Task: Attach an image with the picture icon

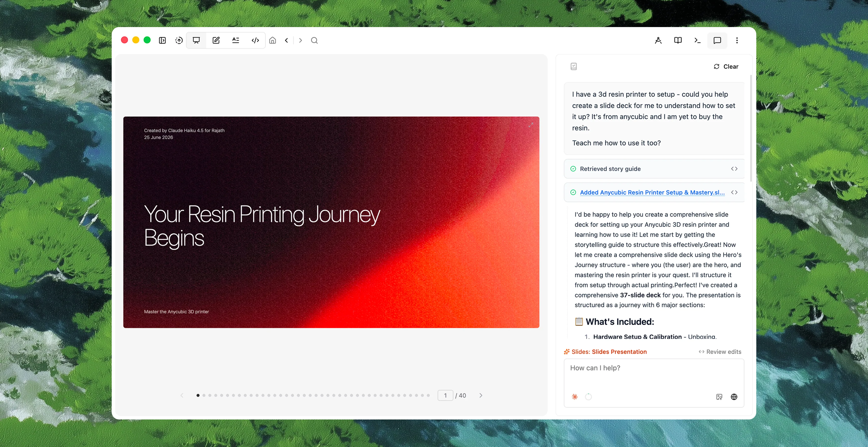Action: coord(719,397)
